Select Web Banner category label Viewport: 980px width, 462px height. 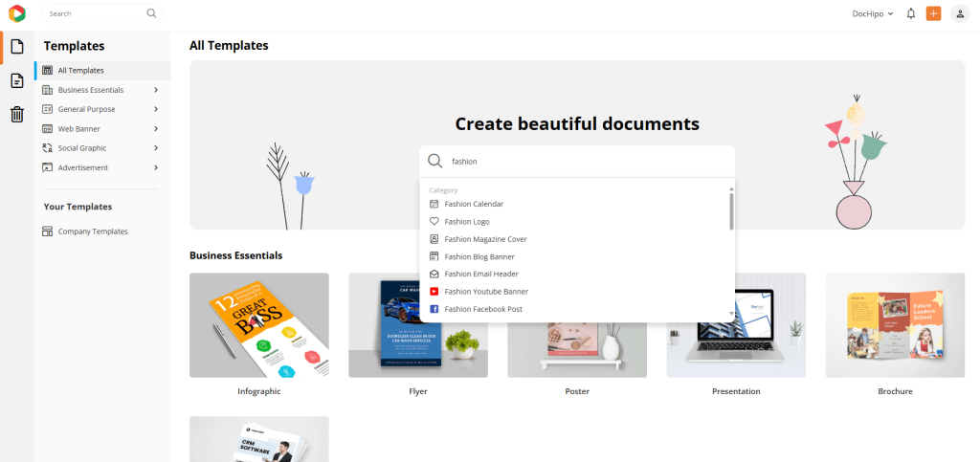tap(78, 128)
